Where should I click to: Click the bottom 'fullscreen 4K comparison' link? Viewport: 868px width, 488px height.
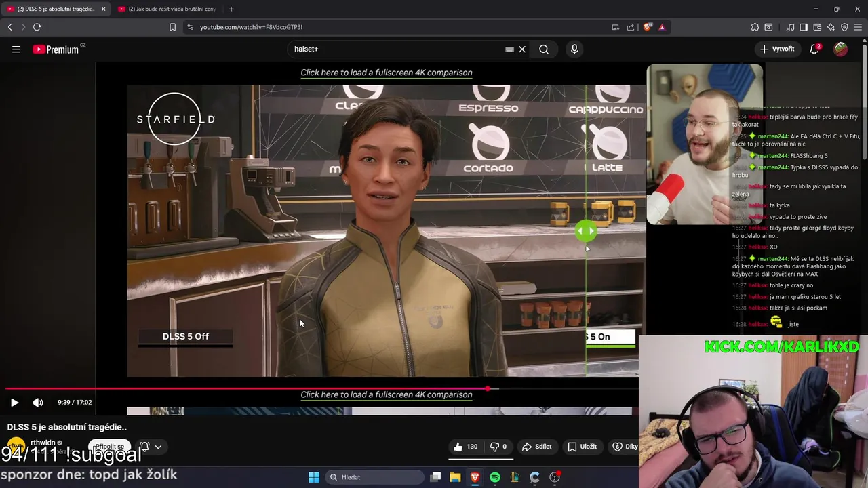pyautogui.click(x=387, y=394)
